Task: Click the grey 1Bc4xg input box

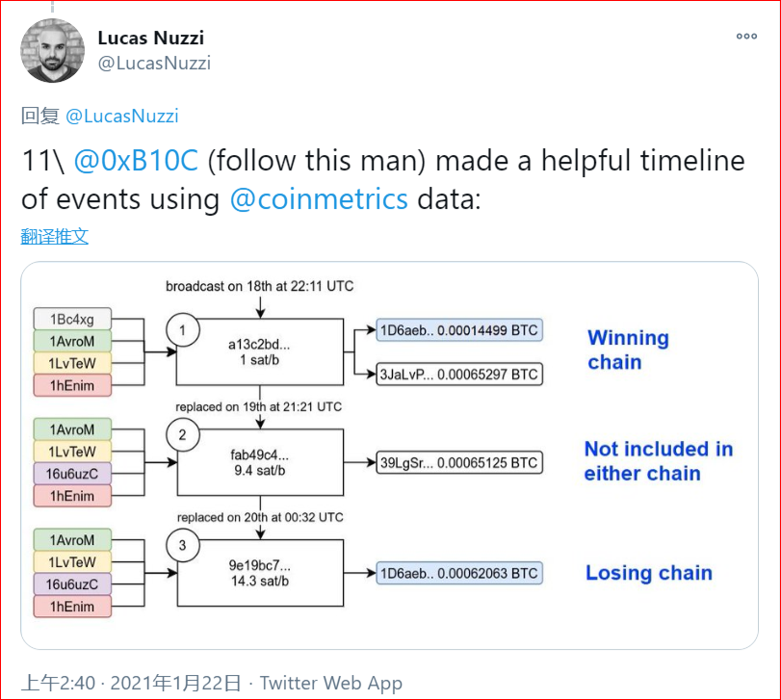Action: pos(72,319)
